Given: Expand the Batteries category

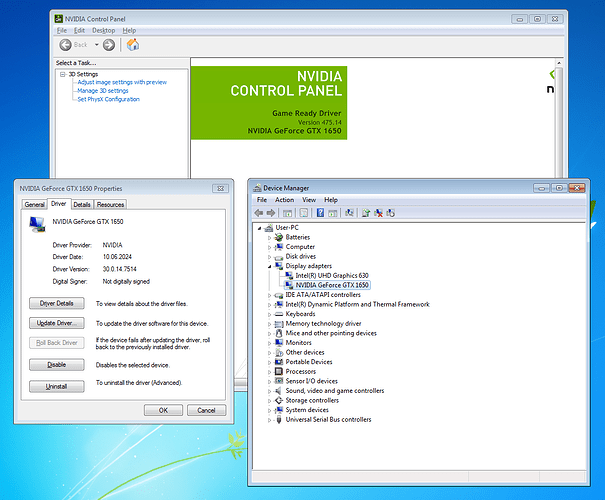Looking at the screenshot, I should (269, 237).
